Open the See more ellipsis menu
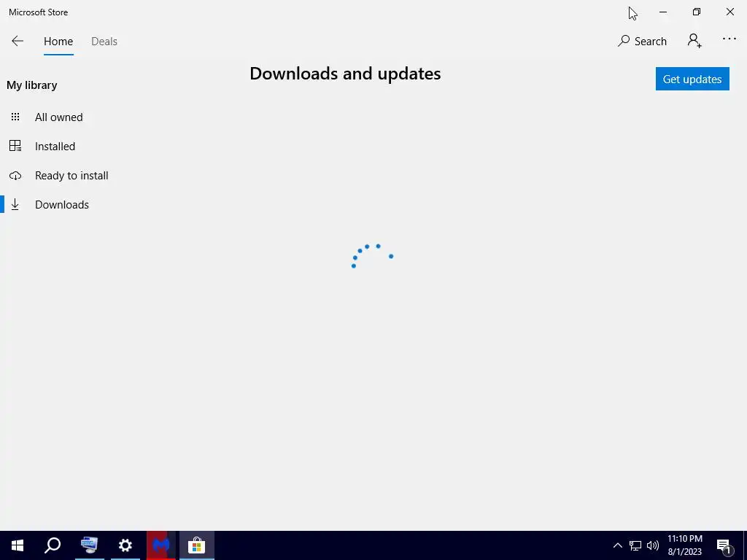This screenshot has height=560, width=747. coord(729,39)
